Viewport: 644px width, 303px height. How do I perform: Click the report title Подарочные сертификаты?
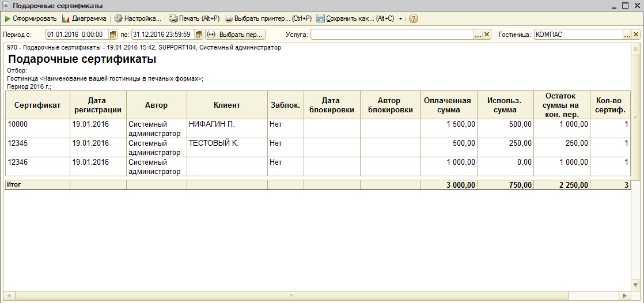click(x=82, y=59)
